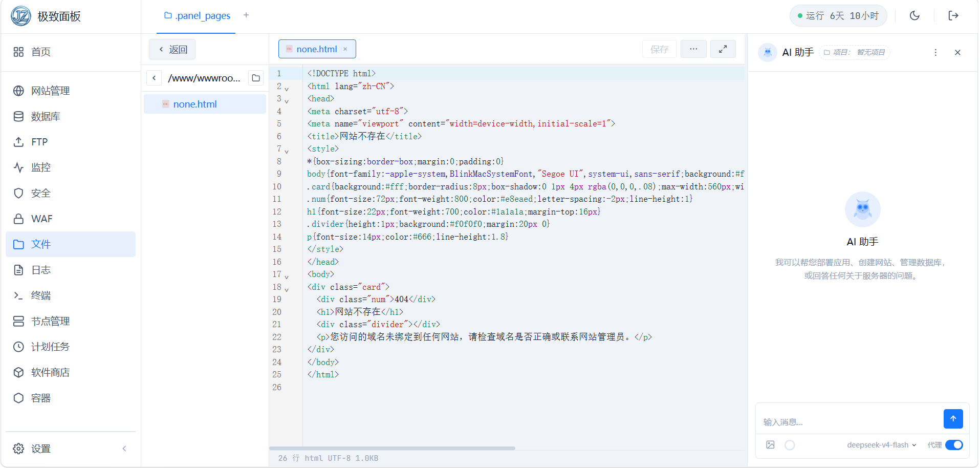Fold the html tag on line 2
Image resolution: width=980 pixels, height=468 pixels.
pyautogui.click(x=287, y=89)
